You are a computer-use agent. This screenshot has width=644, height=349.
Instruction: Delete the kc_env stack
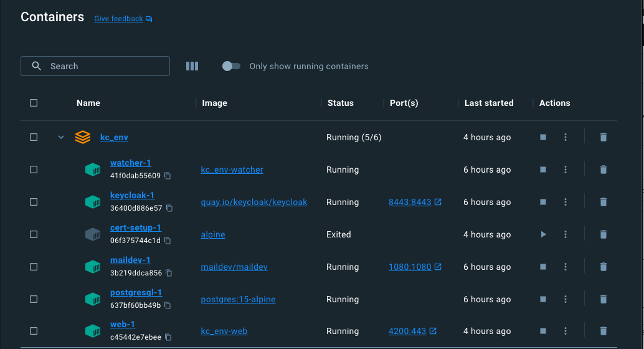coord(604,137)
